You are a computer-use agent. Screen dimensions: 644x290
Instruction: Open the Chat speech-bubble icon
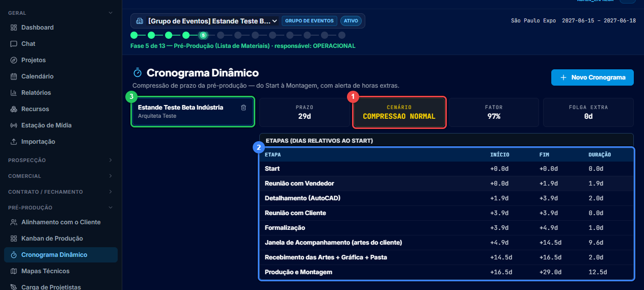point(14,44)
